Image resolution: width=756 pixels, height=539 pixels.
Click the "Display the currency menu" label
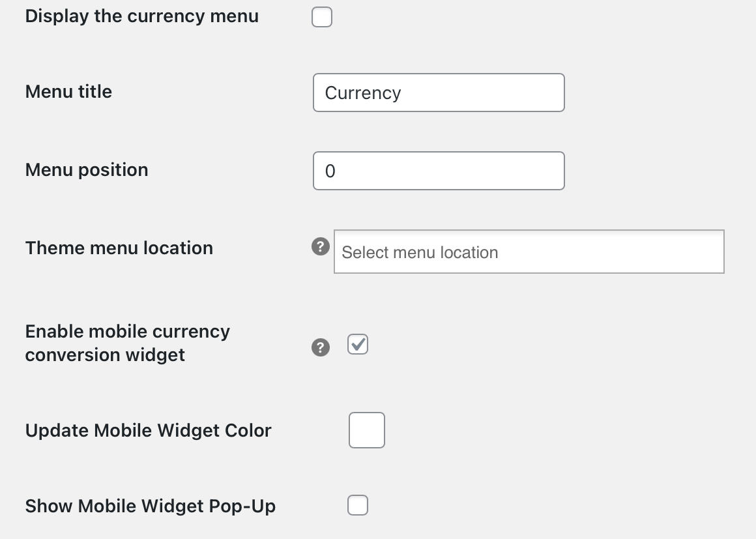[142, 16]
